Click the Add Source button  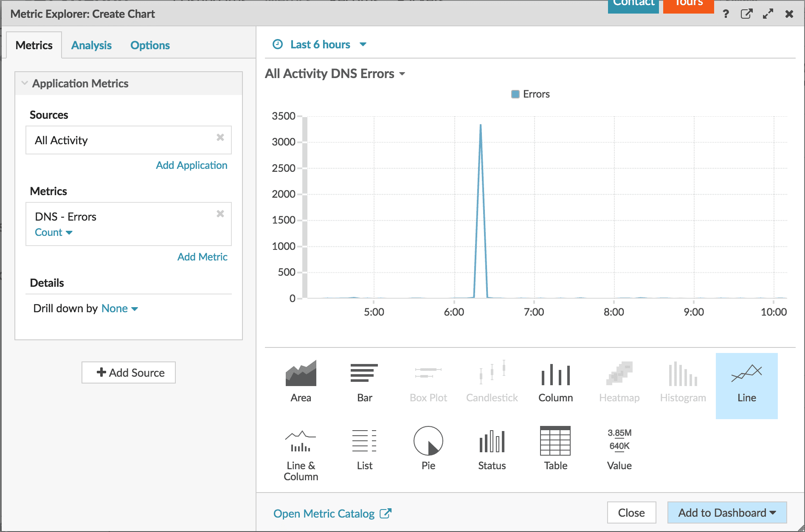129,372
